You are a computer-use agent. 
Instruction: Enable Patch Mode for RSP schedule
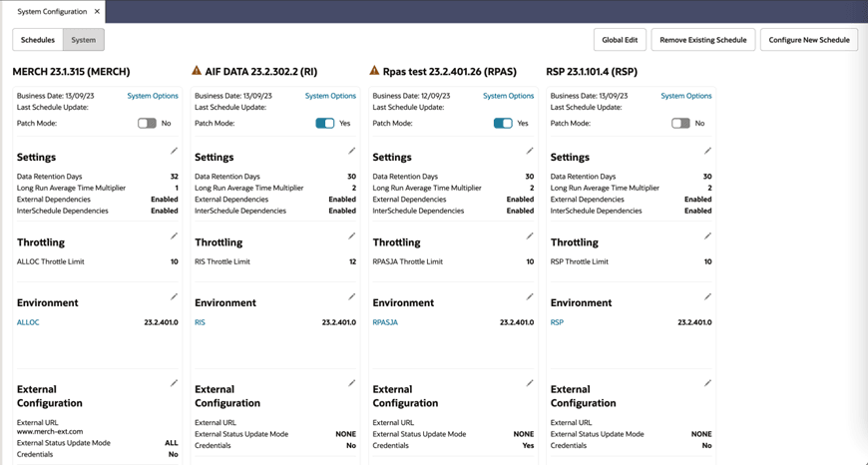[680, 123]
